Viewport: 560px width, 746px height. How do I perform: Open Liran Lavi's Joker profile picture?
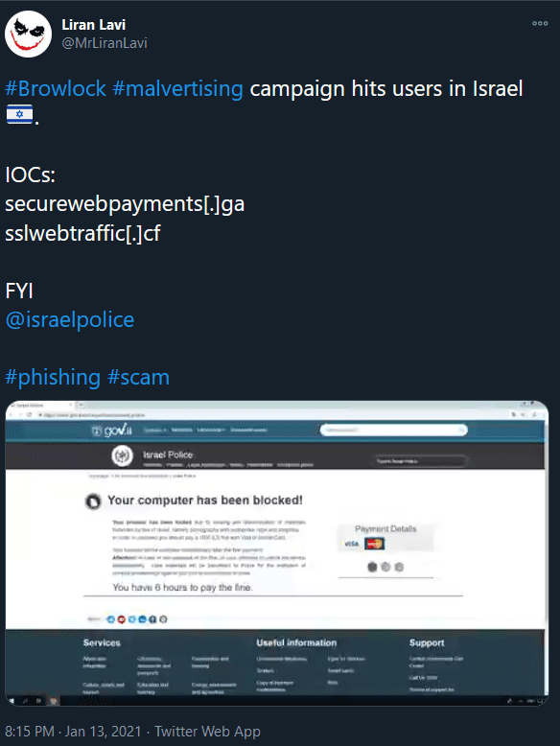29,34
